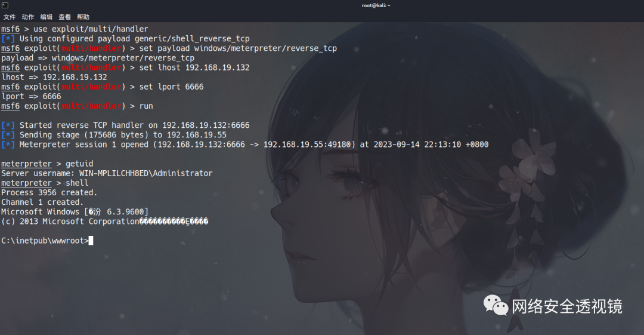Screen dimensions: 644x335
Task: Open the 帮助 menu
Action: click(83, 17)
